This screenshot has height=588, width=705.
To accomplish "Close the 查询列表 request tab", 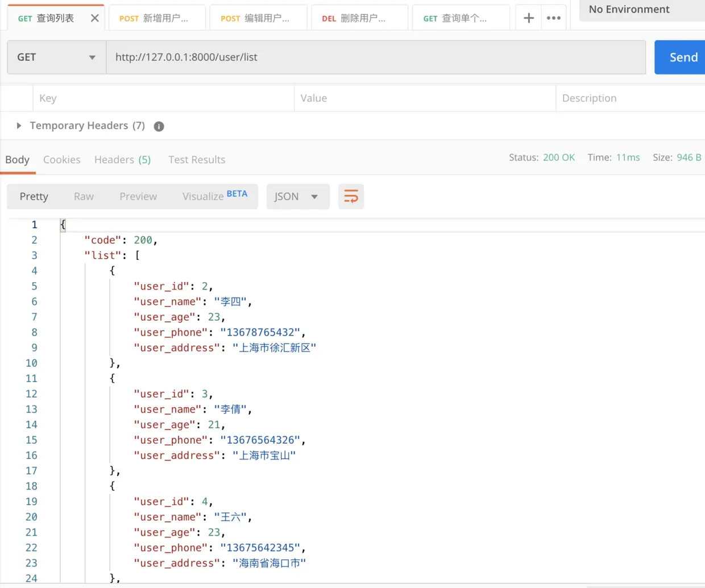I will 95,18.
